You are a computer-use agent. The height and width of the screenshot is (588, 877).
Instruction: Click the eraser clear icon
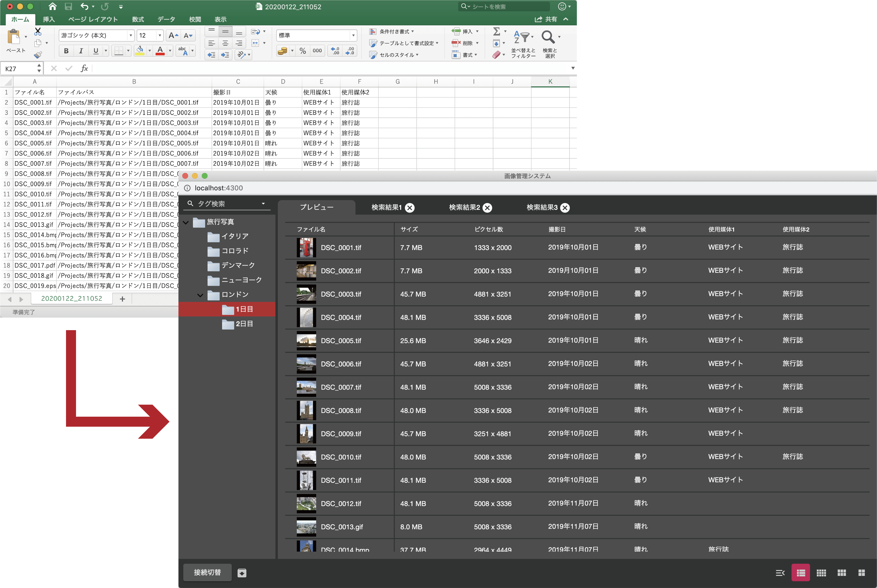[x=496, y=55]
